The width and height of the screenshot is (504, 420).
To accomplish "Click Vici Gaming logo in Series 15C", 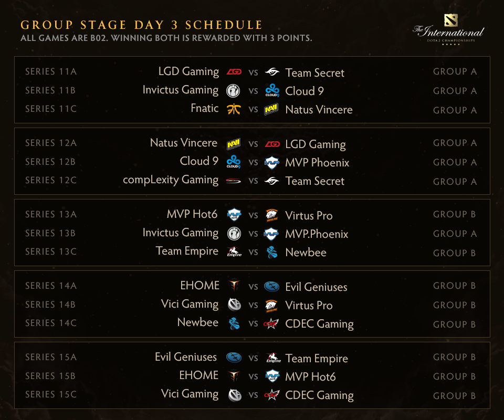I will point(234,395).
